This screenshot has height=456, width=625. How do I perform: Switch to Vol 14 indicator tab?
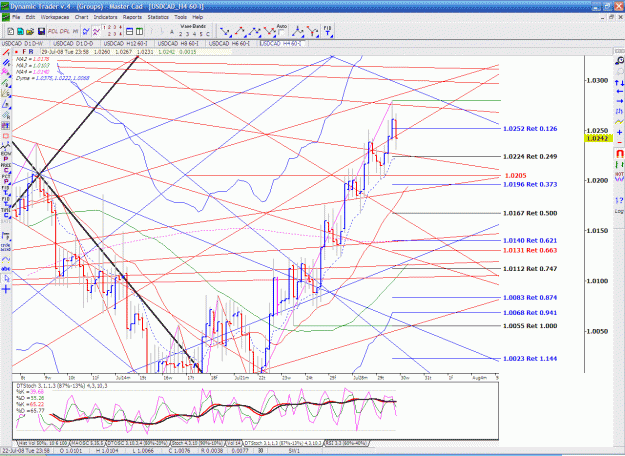click(234, 443)
